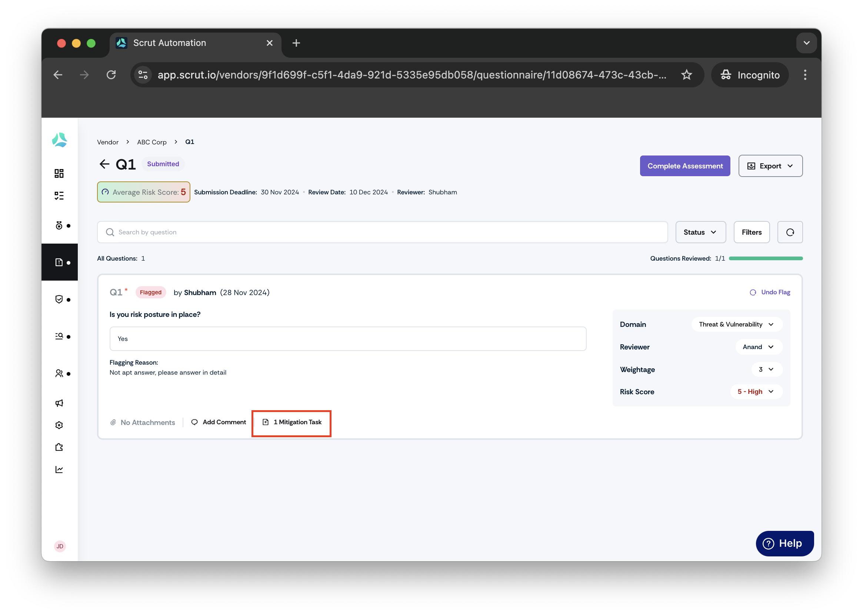Open the Risk Score 5 - High dropdown
Viewport: 863px width, 616px height.
point(756,391)
